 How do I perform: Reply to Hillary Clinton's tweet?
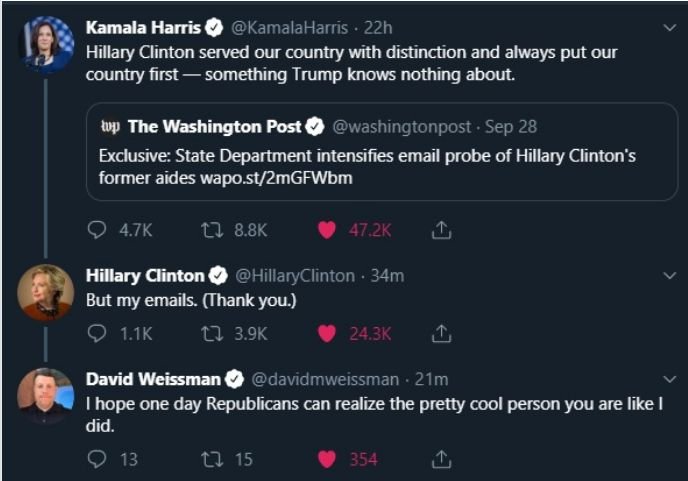pyautogui.click(x=97, y=334)
